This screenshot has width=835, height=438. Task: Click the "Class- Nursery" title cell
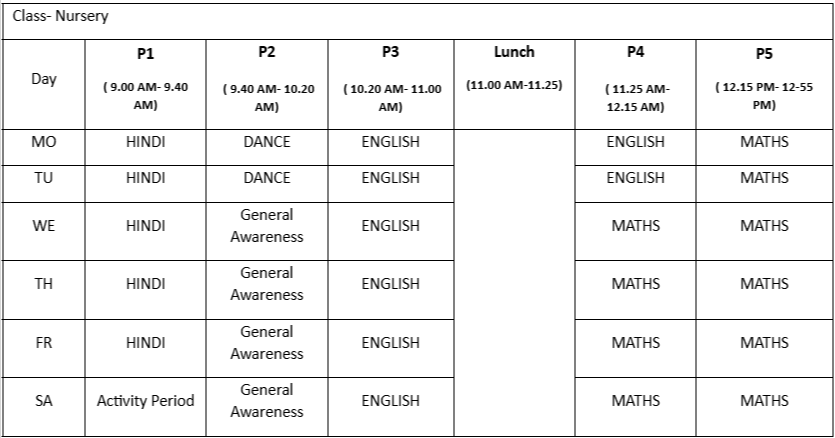tap(61, 17)
